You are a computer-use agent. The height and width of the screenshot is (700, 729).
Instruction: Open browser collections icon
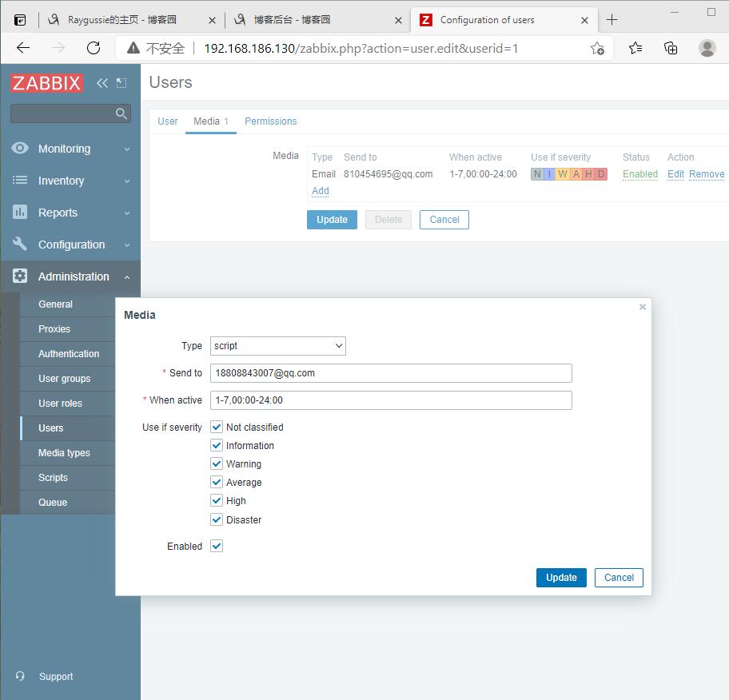click(x=671, y=48)
